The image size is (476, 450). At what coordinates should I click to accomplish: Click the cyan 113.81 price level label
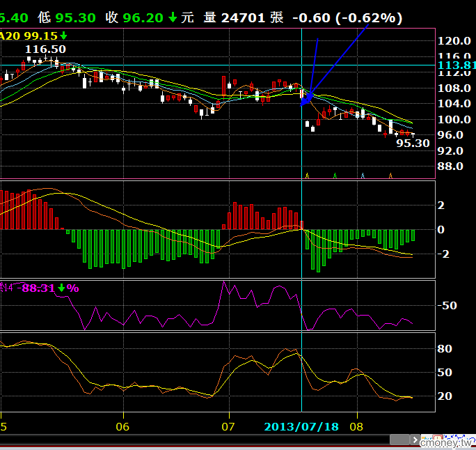[457, 65]
